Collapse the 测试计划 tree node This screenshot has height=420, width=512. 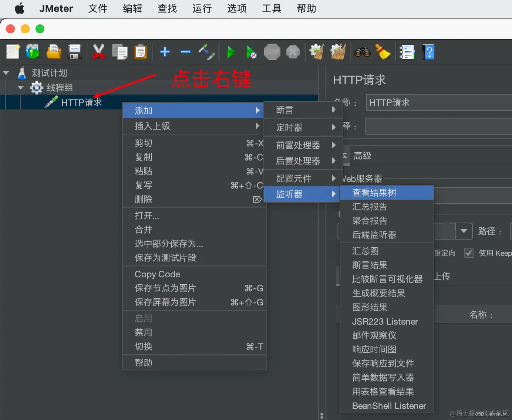point(6,73)
